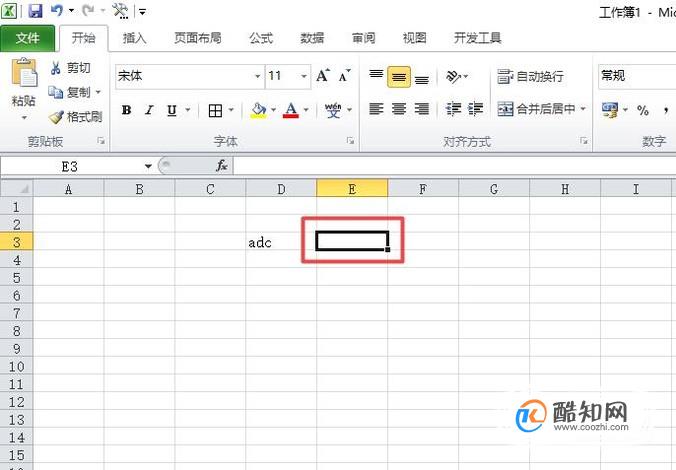Viewport: 676px width, 470px height.
Task: Switch to the 页面布局 tab
Action: point(198,38)
